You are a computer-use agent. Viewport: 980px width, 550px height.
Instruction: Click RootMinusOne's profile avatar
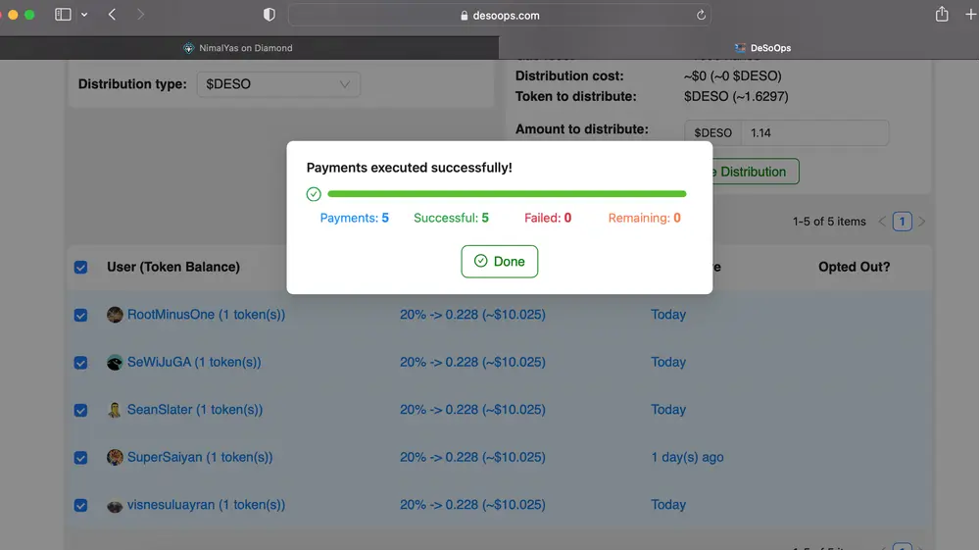115,315
